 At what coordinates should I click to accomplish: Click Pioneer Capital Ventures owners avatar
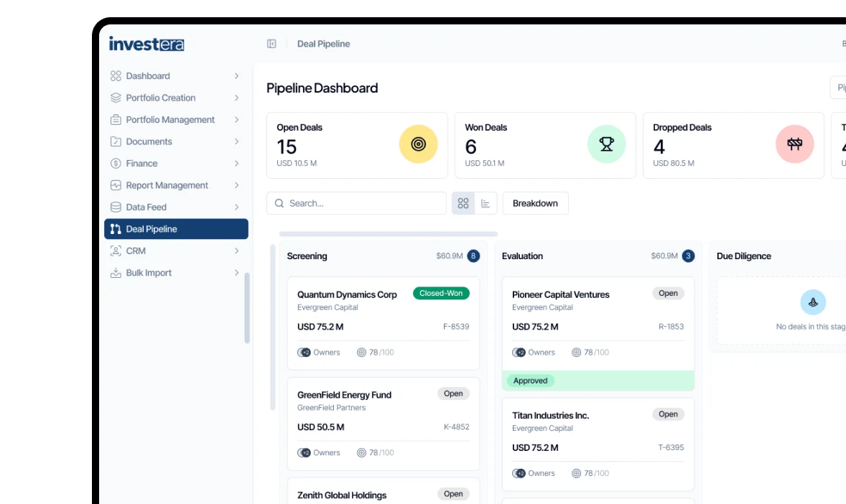tap(519, 353)
